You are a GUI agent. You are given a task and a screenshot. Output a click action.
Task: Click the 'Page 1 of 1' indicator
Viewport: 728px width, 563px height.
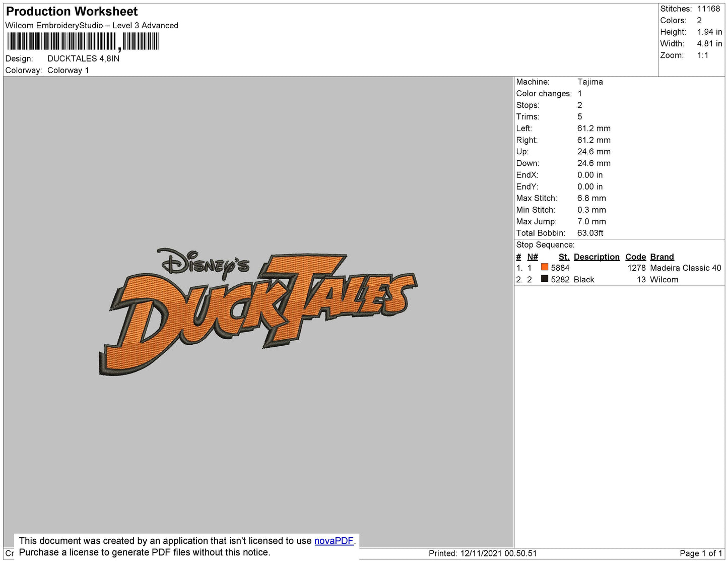pyautogui.click(x=701, y=553)
